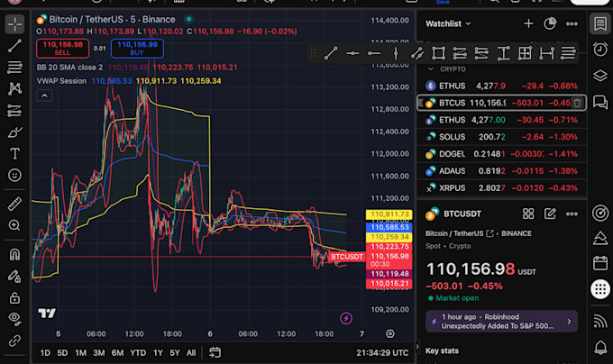Screen dimensions: 613x364
Task: Open the Fibonacci retracement tools
Action: pyautogui.click(x=14, y=68)
